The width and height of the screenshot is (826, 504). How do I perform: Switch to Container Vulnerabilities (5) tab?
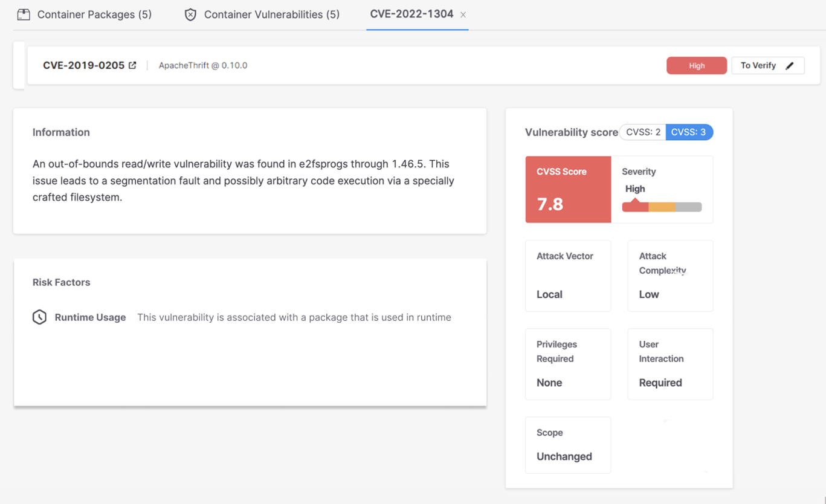pos(262,15)
